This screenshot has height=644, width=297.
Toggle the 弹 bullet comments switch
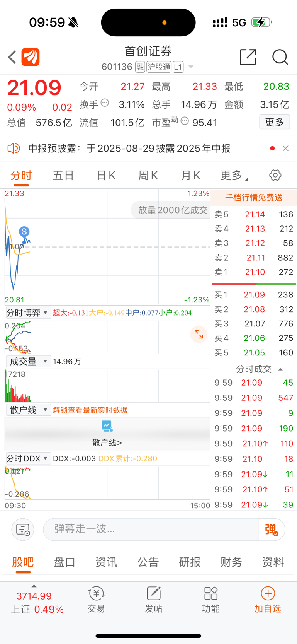(272, 530)
